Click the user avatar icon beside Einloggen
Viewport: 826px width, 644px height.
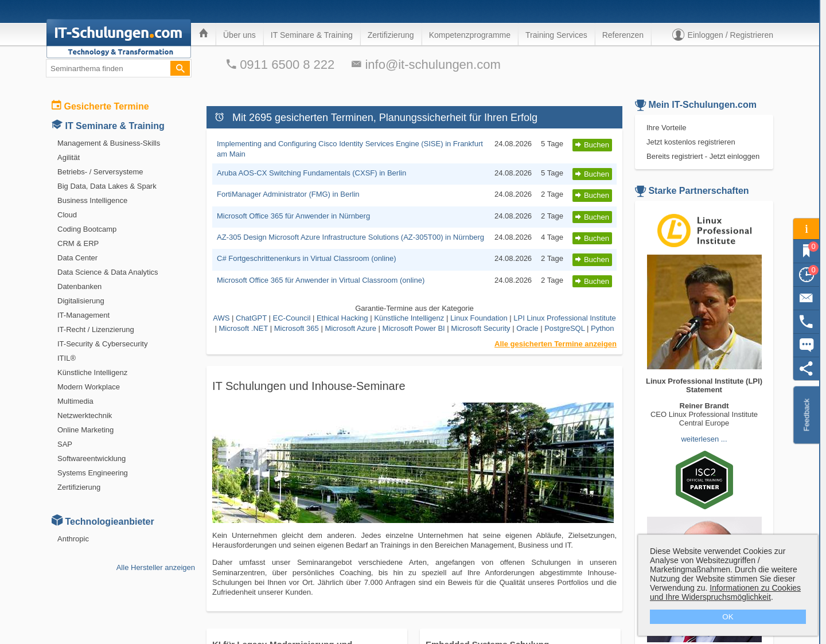678,35
